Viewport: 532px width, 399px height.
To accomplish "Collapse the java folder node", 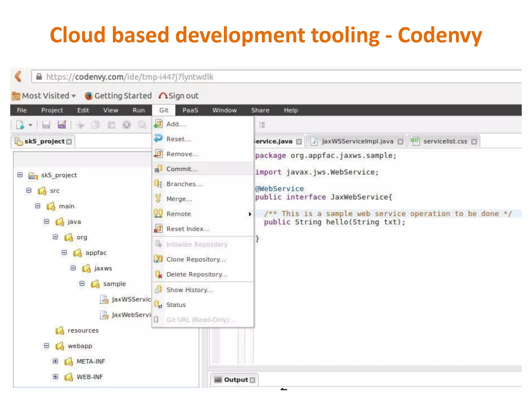I will click(x=46, y=222).
